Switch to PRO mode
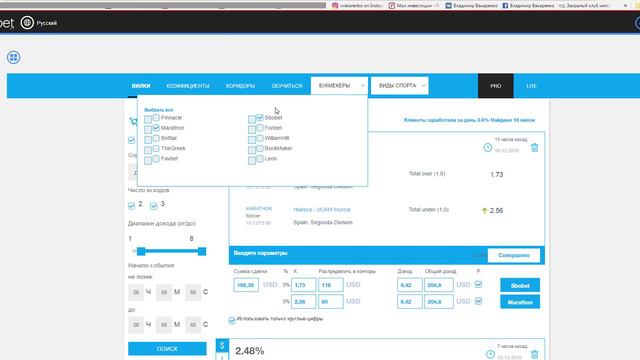 (496, 86)
